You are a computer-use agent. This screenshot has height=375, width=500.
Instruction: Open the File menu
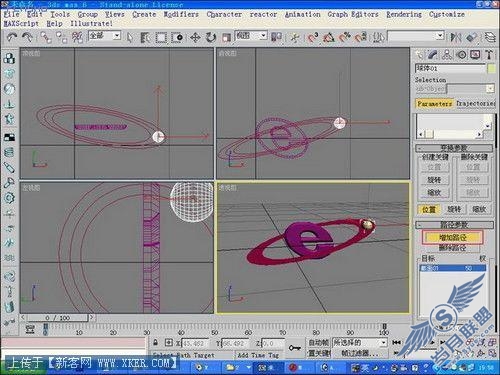click(11, 14)
